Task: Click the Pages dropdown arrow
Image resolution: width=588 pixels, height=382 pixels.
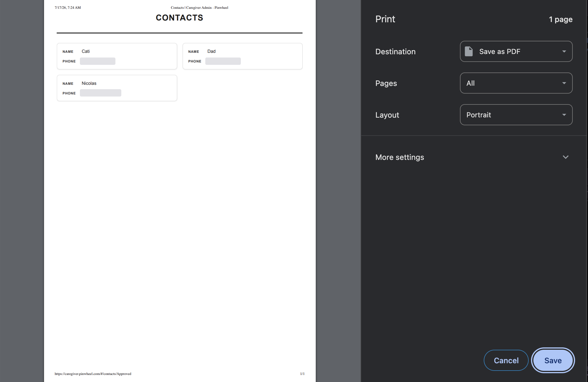Action: (x=564, y=83)
